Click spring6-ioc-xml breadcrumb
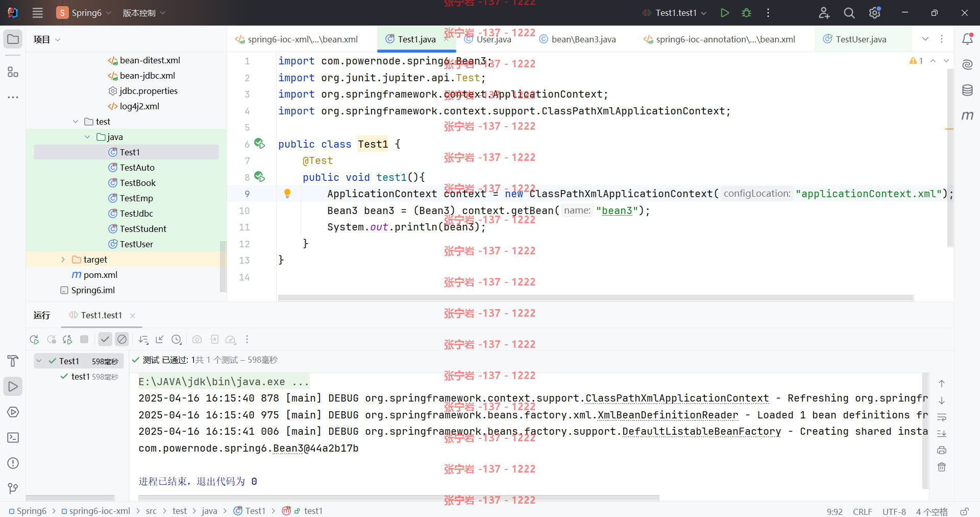This screenshot has width=980, height=517. [x=95, y=511]
